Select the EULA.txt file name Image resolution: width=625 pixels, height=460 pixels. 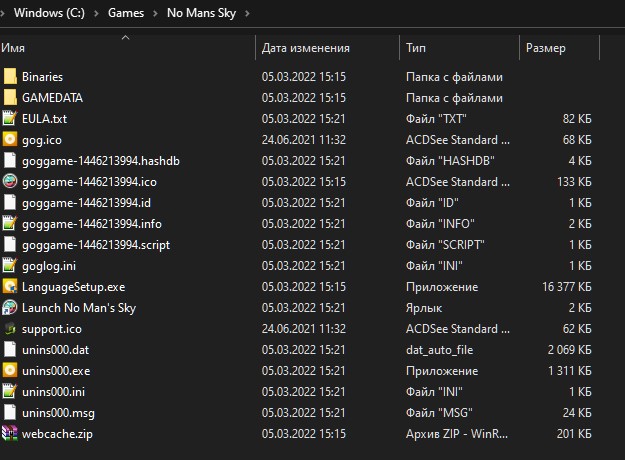pos(44,119)
